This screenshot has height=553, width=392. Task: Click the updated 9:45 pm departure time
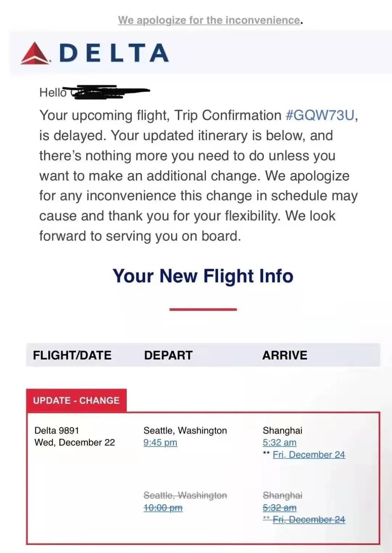(x=160, y=442)
